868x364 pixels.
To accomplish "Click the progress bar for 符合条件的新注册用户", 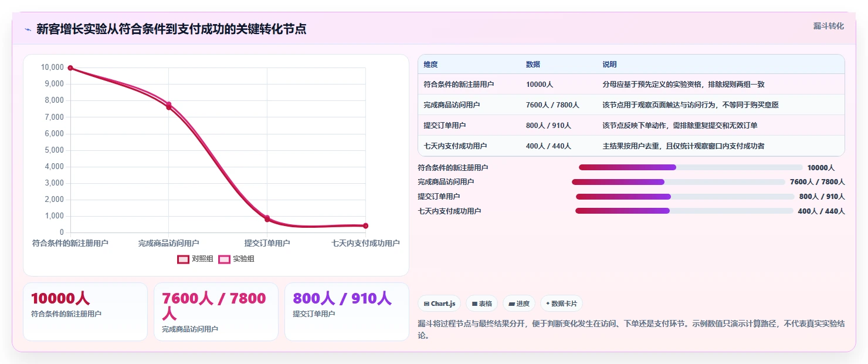I will point(690,167).
